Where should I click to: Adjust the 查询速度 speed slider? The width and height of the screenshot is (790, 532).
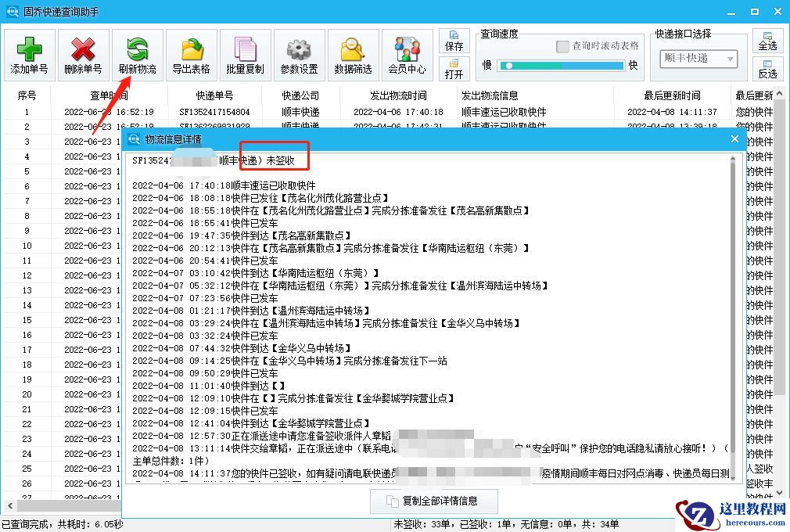click(x=561, y=66)
